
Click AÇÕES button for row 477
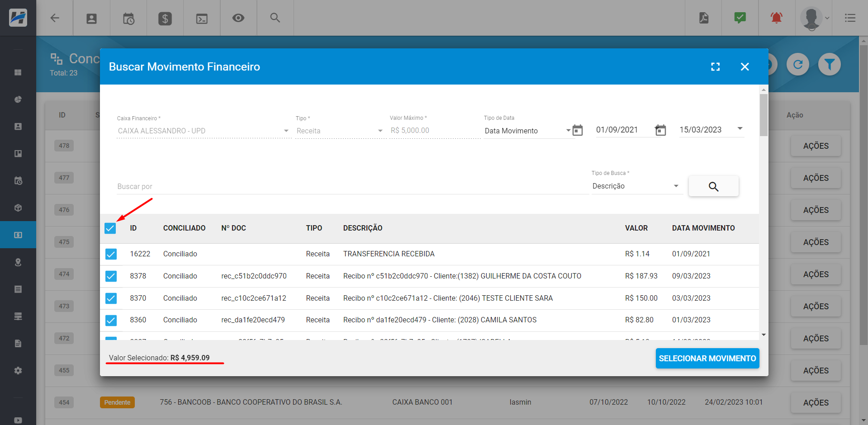click(x=816, y=178)
